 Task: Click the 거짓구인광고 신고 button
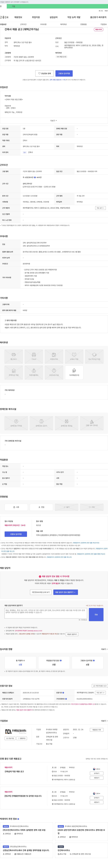point(100,686)
